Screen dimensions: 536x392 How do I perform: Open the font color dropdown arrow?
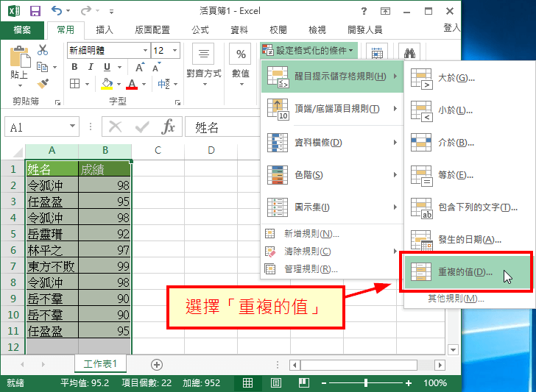pos(144,84)
